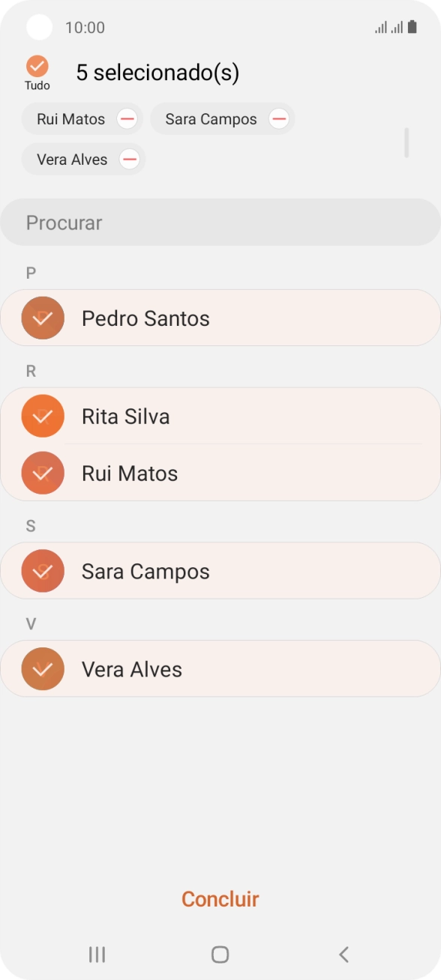Deselect Rui Matos in the contact list
The height and width of the screenshot is (980, 441).
(x=43, y=473)
